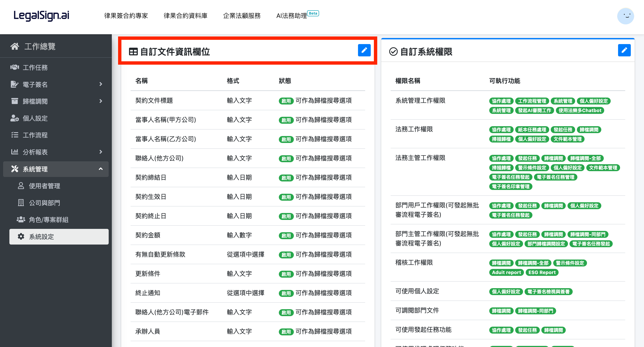
Task: Select 聯絡人(他方公司)電子郵件 field name
Action: point(172,312)
